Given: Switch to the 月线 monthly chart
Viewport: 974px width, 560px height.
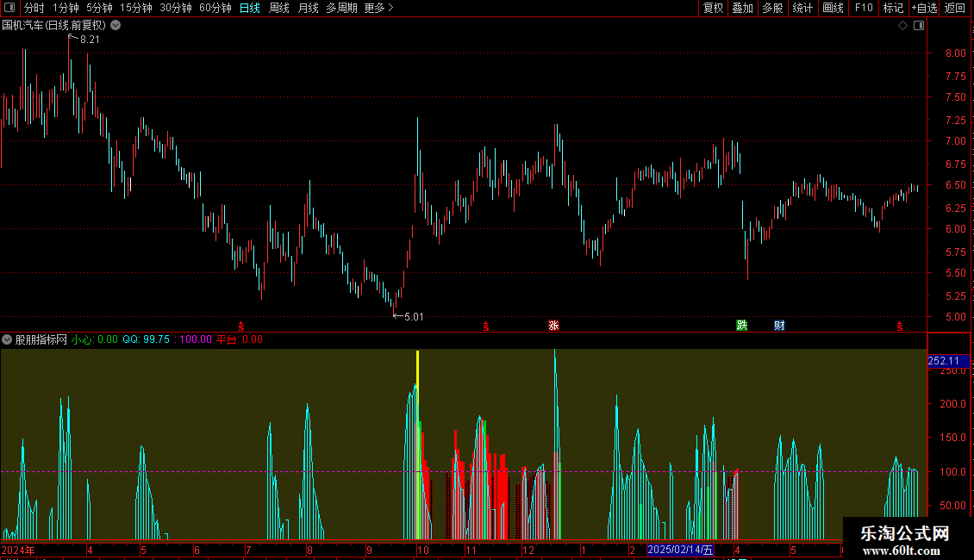Looking at the screenshot, I should [308, 8].
